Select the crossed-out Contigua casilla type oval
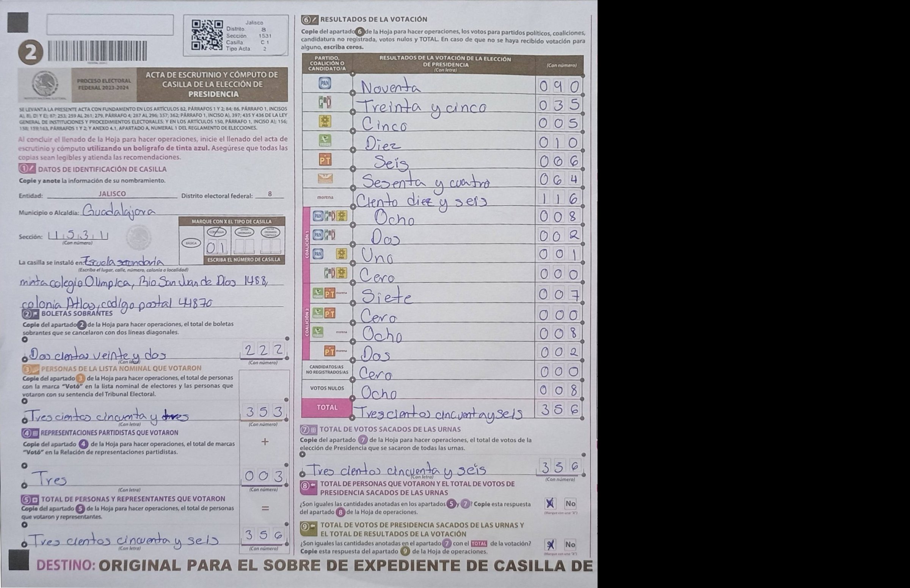Screen dimensions: 910x588 click(x=217, y=232)
